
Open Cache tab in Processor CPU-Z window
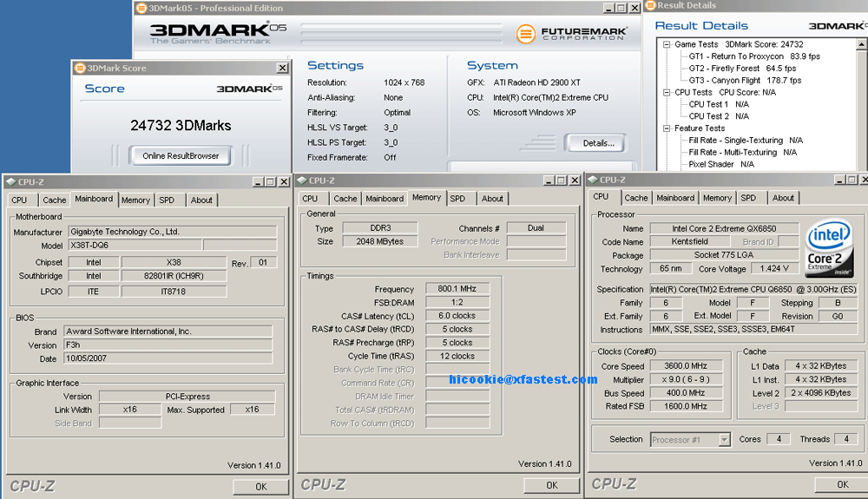[x=636, y=198]
